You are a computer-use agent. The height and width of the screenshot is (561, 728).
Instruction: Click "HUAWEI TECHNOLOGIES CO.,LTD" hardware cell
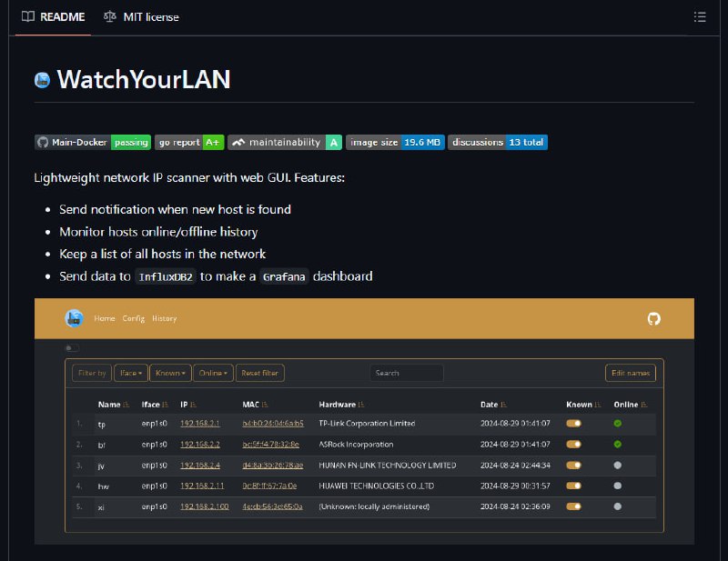(377, 486)
